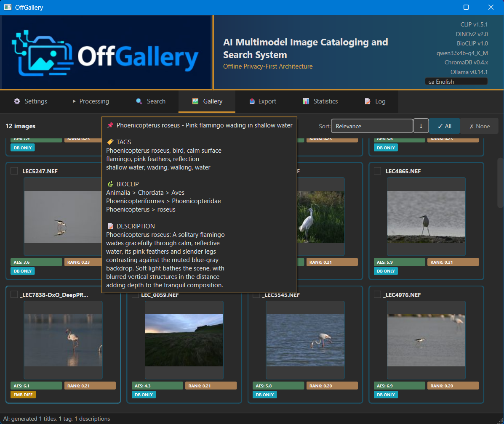Open the GB English language selector
The width and height of the screenshot is (504, 424).
click(456, 81)
